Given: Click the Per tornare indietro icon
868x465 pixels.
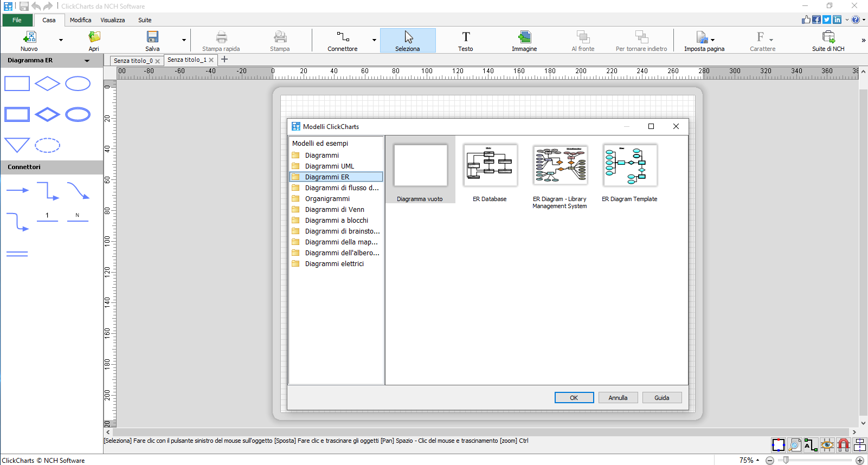Looking at the screenshot, I should pyautogui.click(x=641, y=37).
